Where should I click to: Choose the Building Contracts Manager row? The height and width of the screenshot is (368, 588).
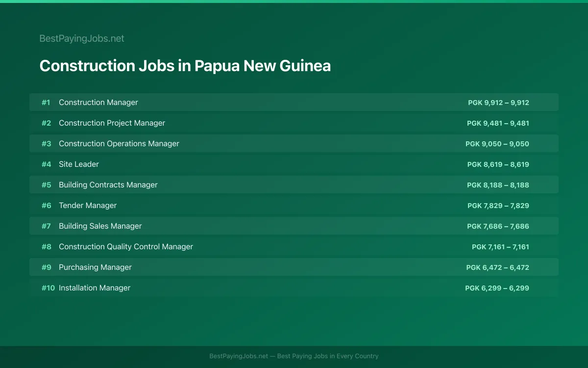click(294, 184)
